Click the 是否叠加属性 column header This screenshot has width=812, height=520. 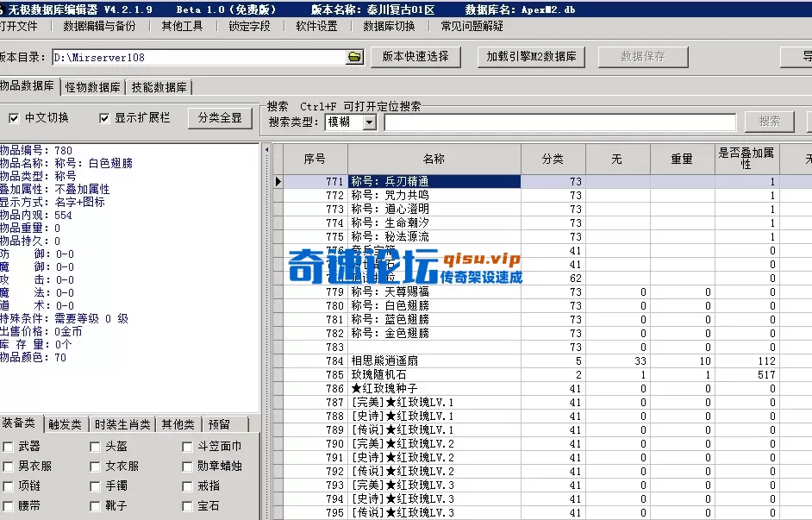tap(746, 159)
